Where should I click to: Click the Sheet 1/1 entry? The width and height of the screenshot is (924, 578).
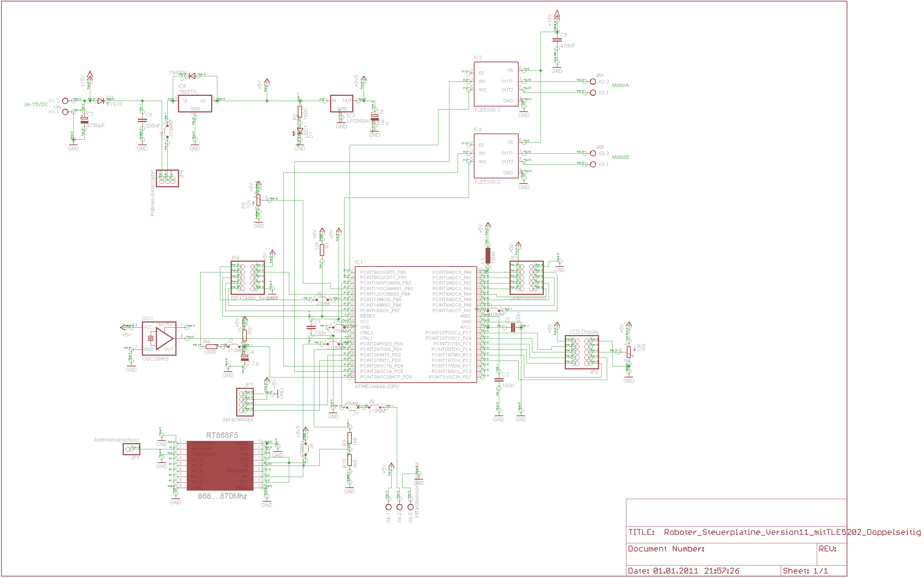pos(805,571)
